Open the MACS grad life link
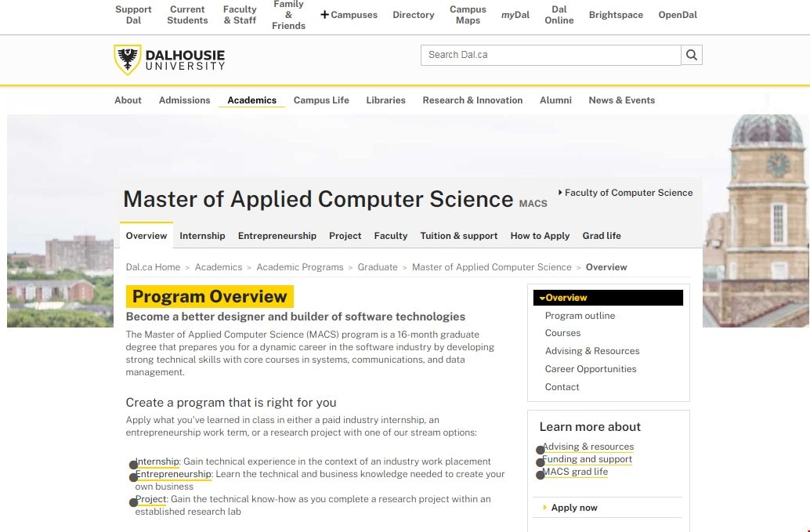 tap(577, 472)
